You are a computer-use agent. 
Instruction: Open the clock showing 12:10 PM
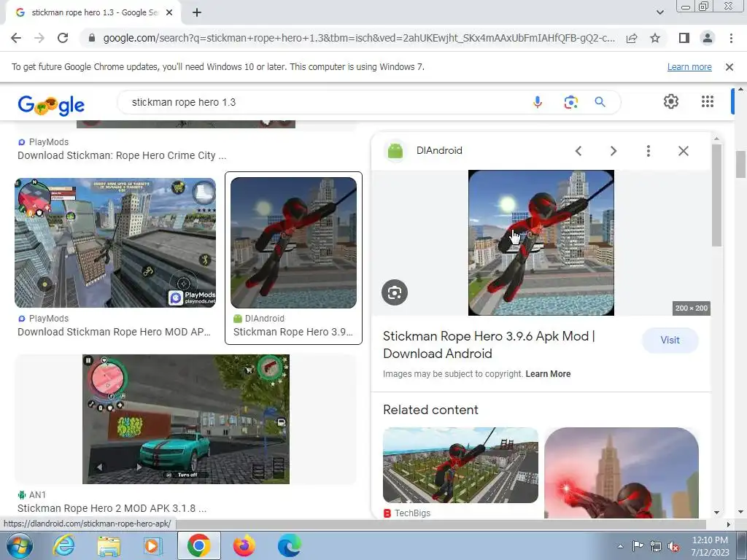pyautogui.click(x=711, y=546)
